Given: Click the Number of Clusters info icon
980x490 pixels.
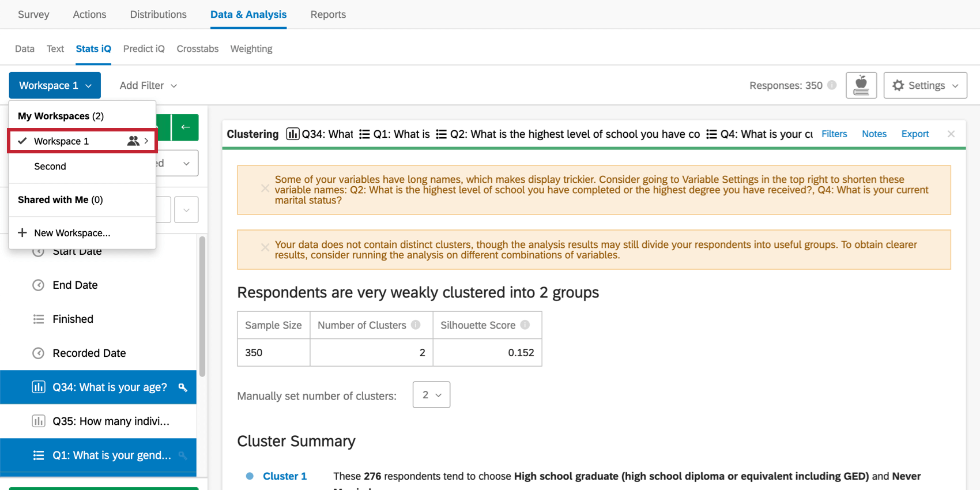Looking at the screenshot, I should tap(416, 325).
